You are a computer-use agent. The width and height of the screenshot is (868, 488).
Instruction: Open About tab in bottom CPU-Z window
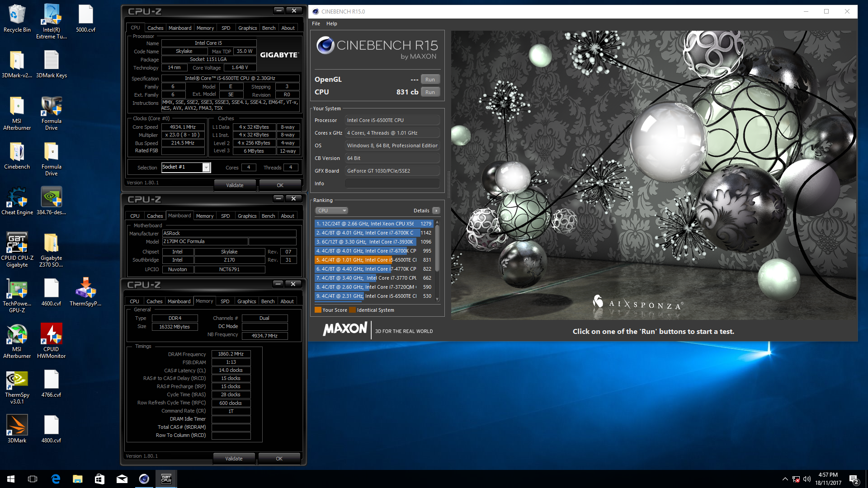pyautogui.click(x=287, y=301)
